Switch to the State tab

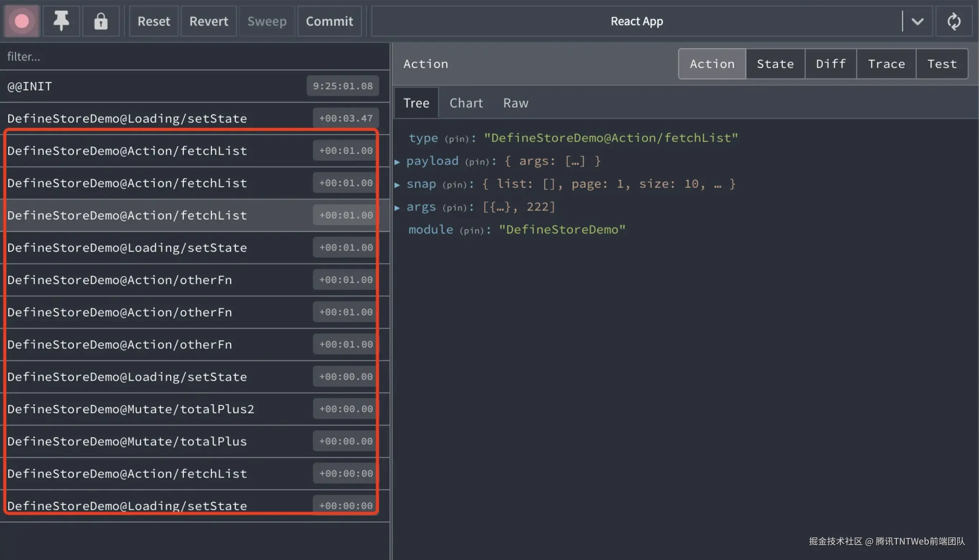point(775,64)
